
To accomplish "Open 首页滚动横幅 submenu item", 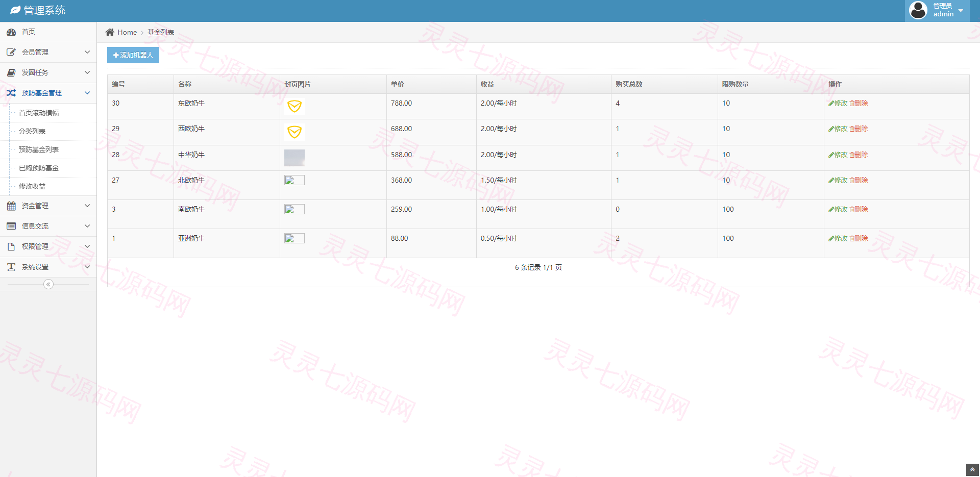I will (x=48, y=113).
